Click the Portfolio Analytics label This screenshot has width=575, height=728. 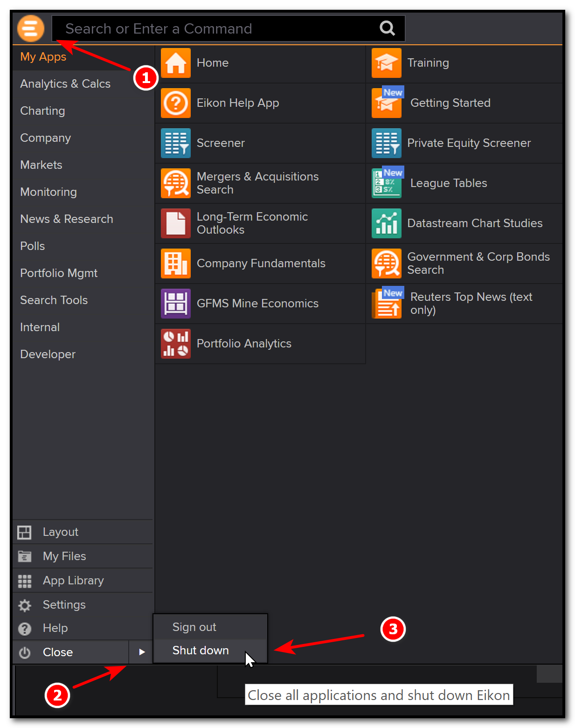(244, 344)
